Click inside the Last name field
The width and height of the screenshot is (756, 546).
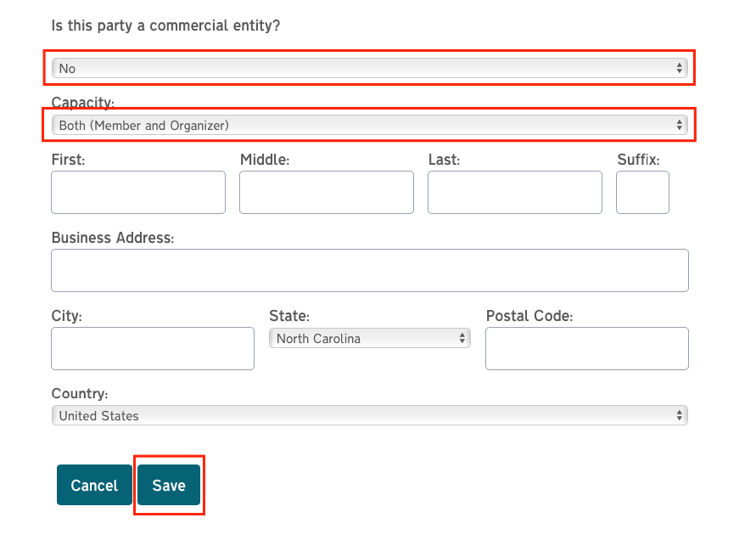coord(515,193)
